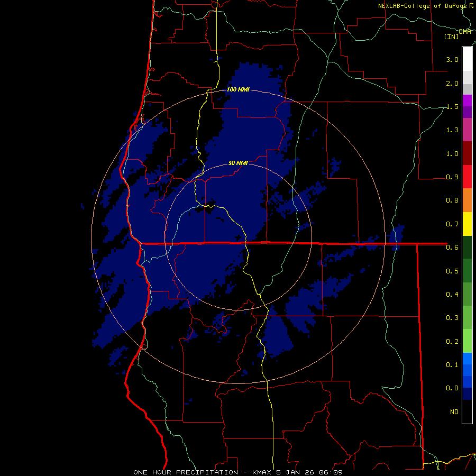Screen dimensions: 476x476
Task: Select the 0.0 legend value
Action: pyautogui.click(x=452, y=388)
